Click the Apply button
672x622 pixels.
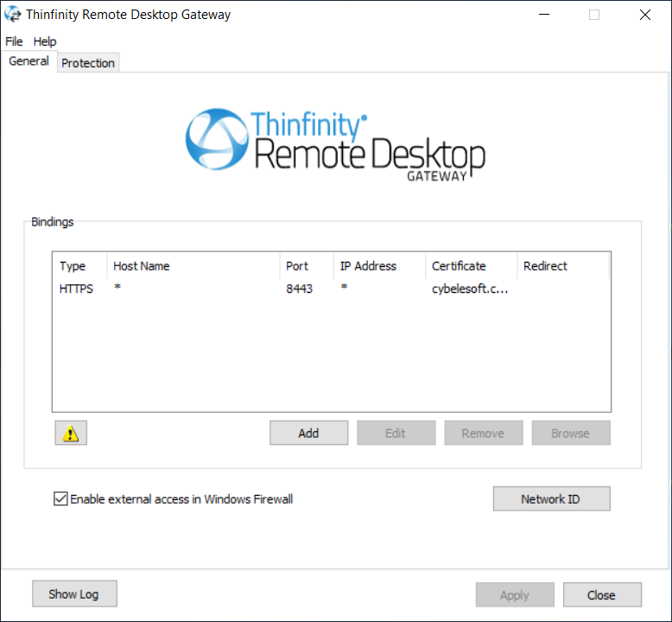[515, 595]
